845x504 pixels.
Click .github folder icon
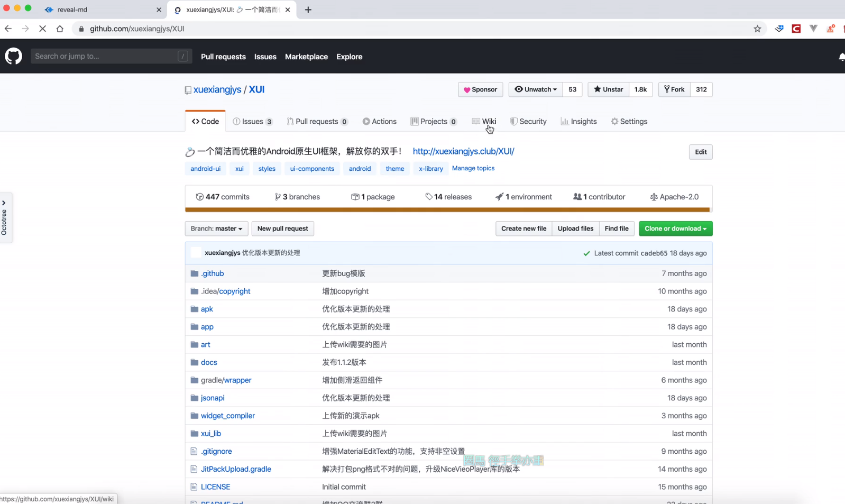[195, 273]
